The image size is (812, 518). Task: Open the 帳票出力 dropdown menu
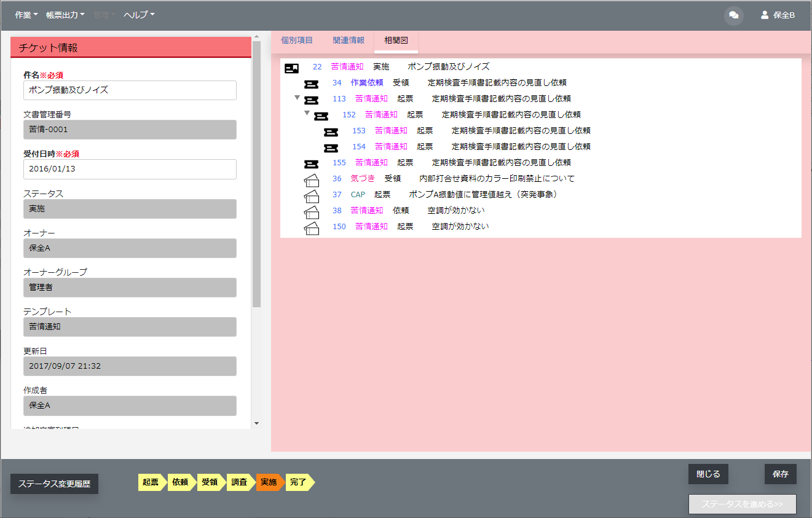65,15
